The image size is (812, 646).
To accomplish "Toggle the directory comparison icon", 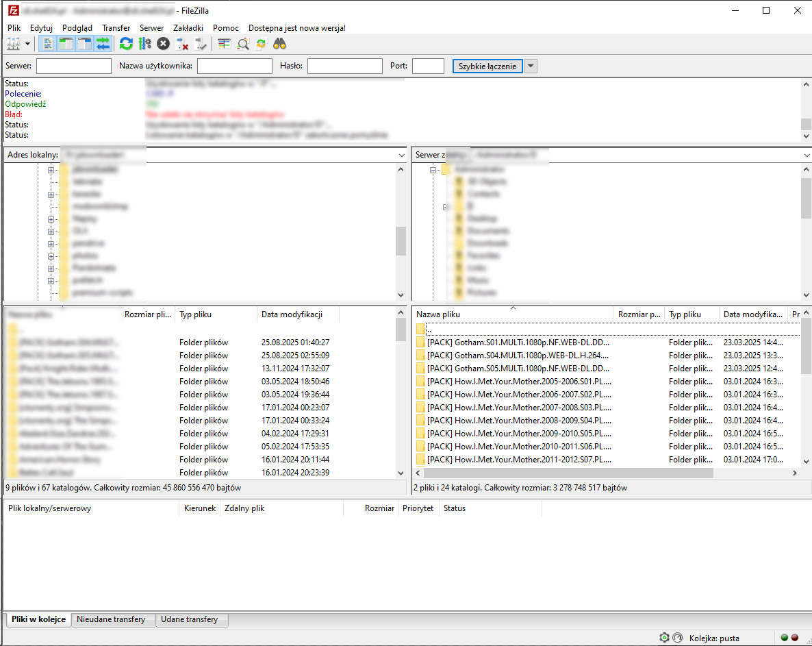I will pyautogui.click(x=242, y=44).
